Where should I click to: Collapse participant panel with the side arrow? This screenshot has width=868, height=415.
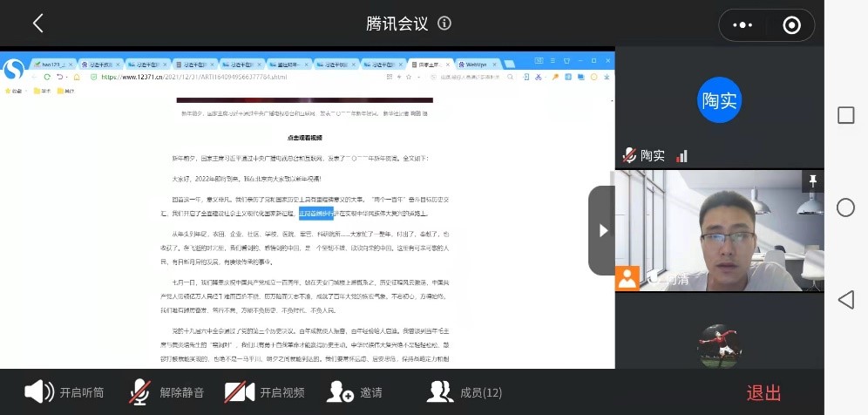[602, 230]
